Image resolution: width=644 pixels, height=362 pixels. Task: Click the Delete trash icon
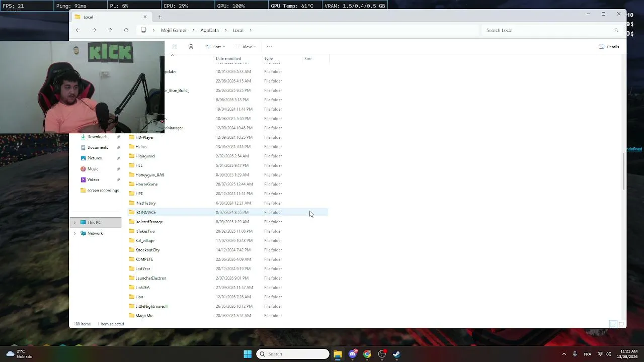[x=191, y=47]
